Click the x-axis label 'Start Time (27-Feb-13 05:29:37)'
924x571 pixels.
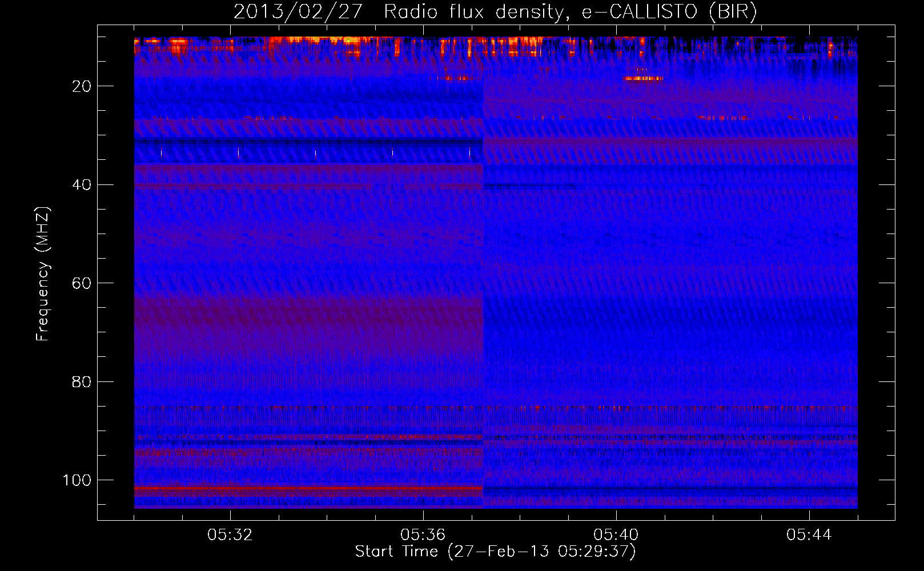(495, 552)
